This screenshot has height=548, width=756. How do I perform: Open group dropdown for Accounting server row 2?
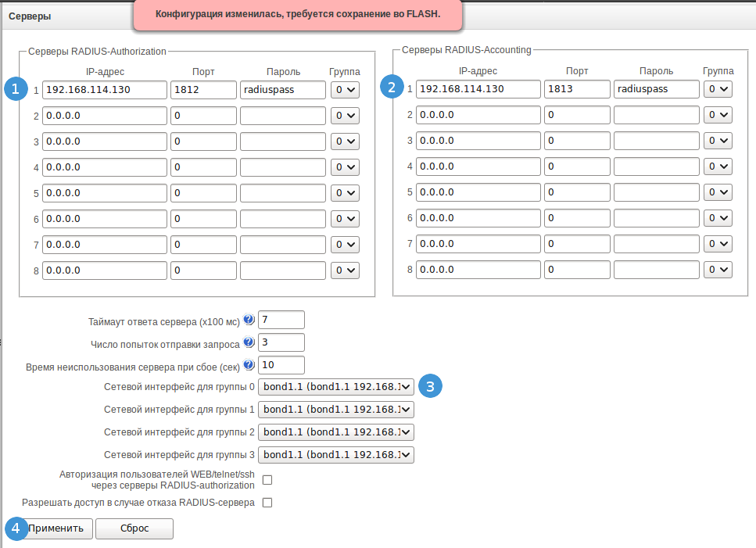718,115
